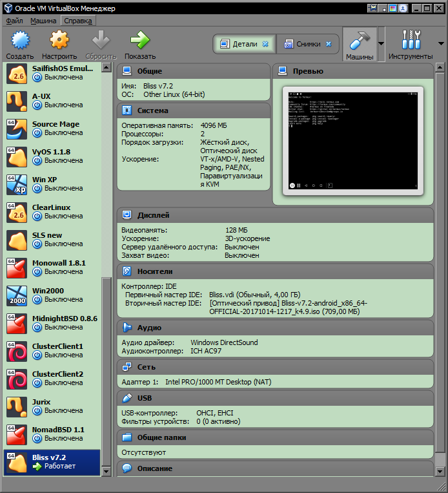Click the Дисплей monitor icon
Image resolution: width=448 pixels, height=493 pixels.
(127, 215)
